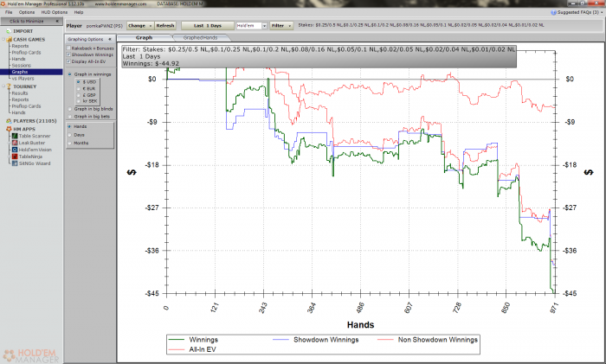Open the TableNinja app icon
Viewport: 606px width, 364px height.
15,156
